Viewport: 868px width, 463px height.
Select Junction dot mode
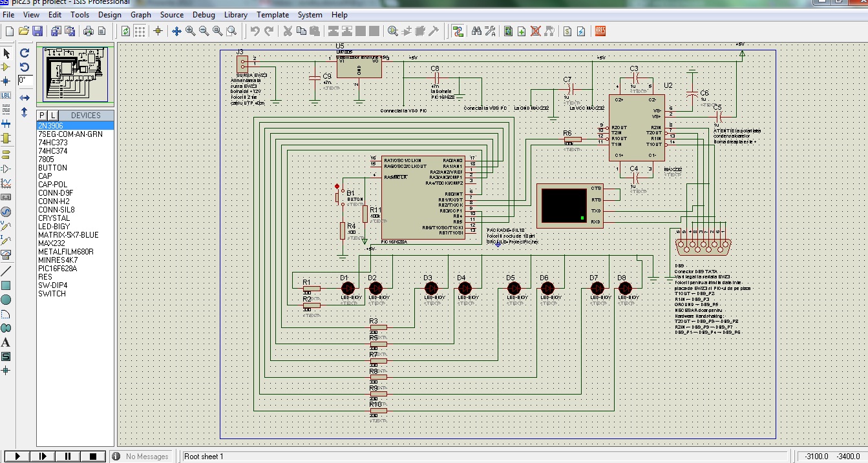pos(6,81)
